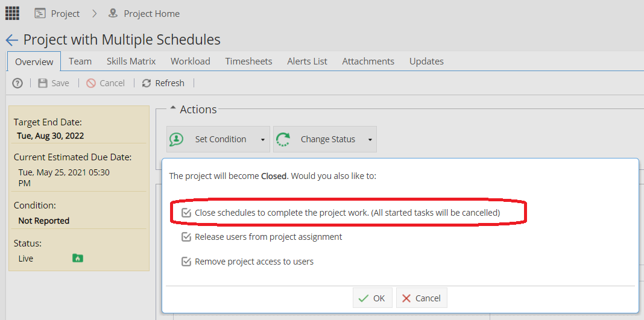
Task: Open the Alerts List tab
Action: 307,61
